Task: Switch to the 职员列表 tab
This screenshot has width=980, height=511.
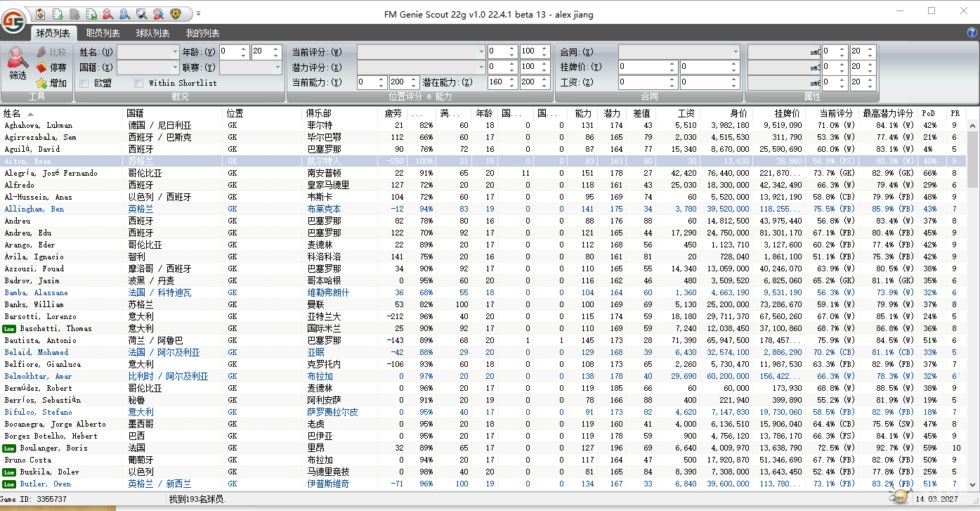Action: (103, 33)
